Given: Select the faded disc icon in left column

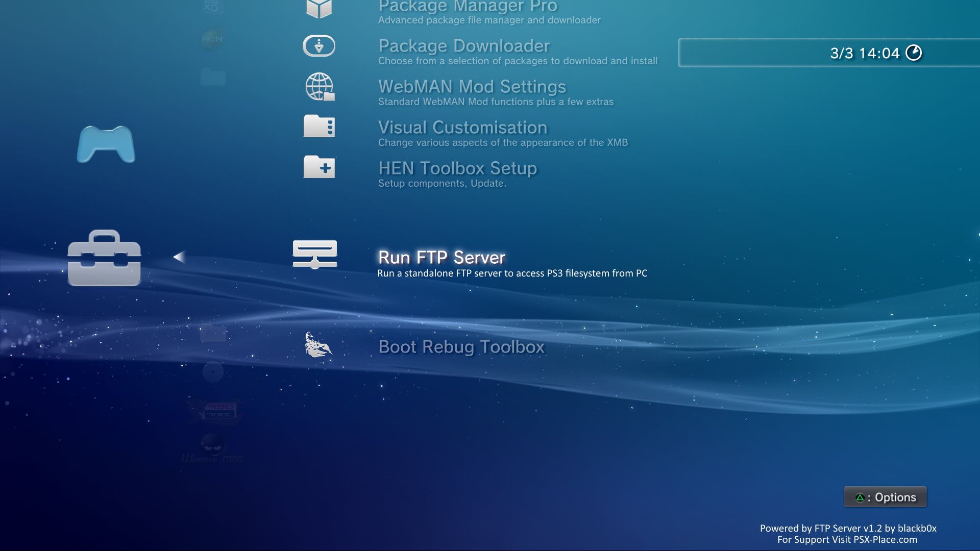Looking at the screenshot, I should [x=213, y=372].
